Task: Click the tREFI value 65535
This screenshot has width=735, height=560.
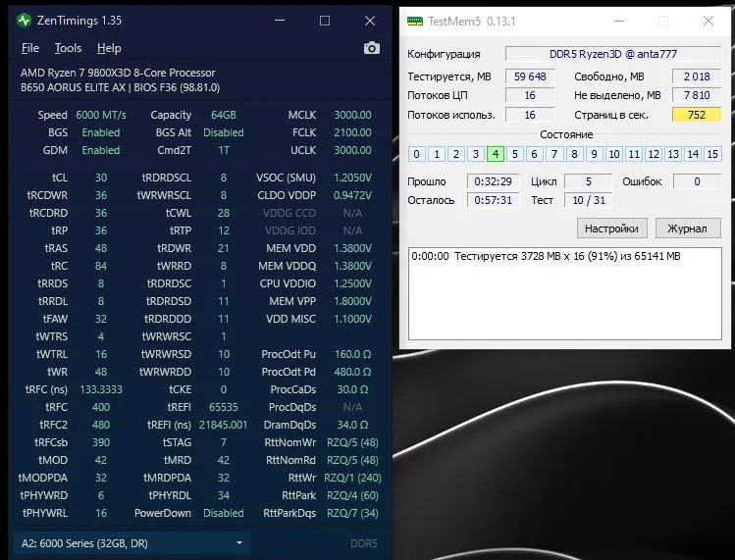Action: 224,407
